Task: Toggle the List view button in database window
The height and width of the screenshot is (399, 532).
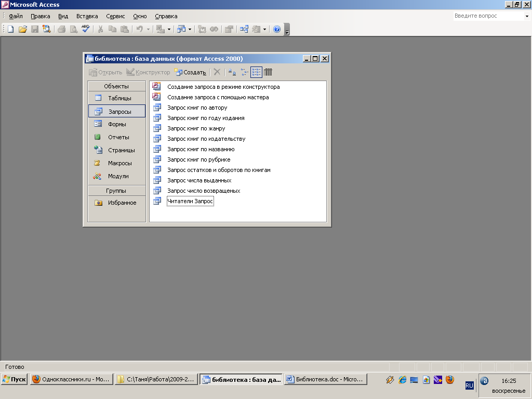Action: pos(256,72)
